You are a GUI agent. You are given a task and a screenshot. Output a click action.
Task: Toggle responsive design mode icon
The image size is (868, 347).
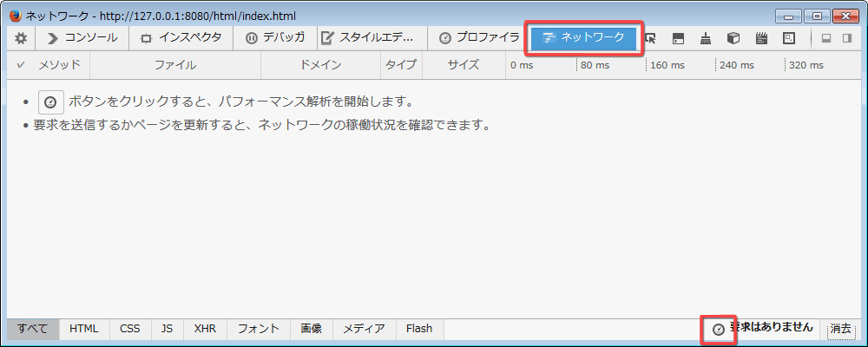[789, 38]
